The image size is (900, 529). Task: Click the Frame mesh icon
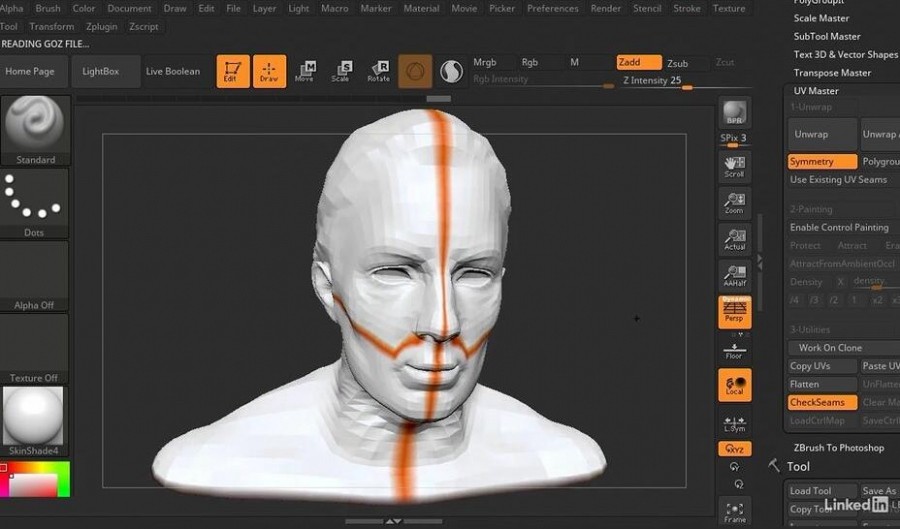[x=735, y=512]
